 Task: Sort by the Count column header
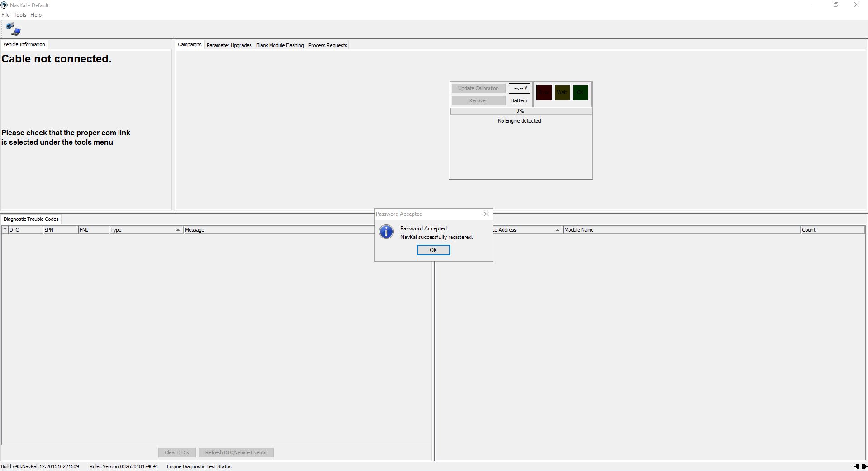point(833,230)
